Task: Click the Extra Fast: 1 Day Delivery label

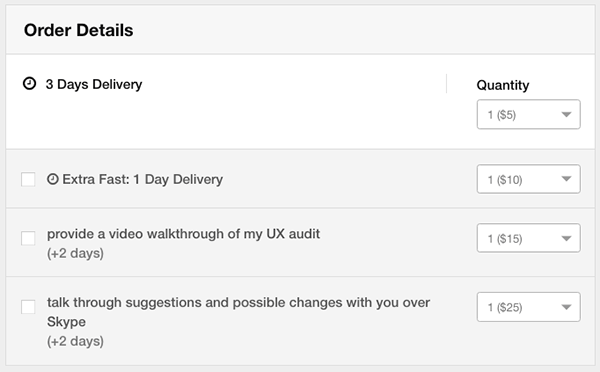Action: pyautogui.click(x=142, y=179)
